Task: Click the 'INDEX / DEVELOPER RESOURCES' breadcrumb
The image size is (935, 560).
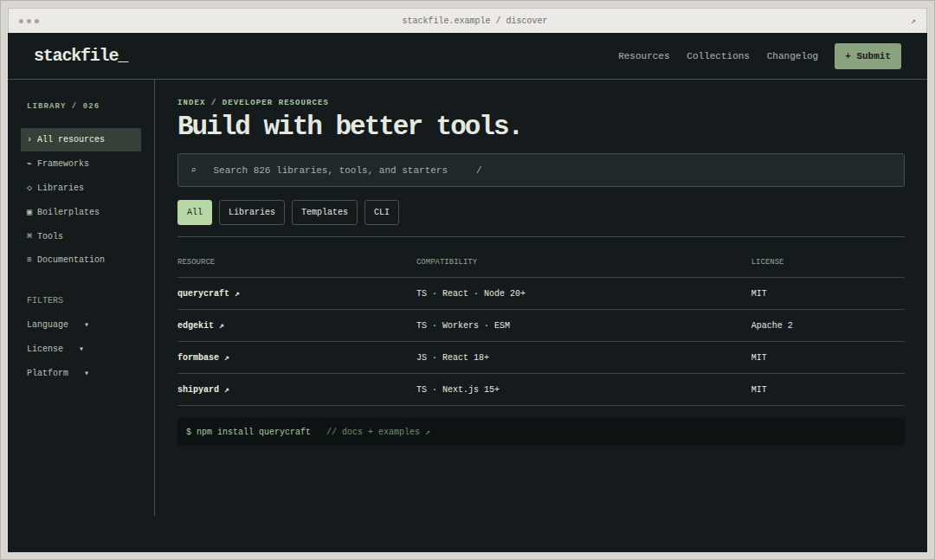Action: (x=253, y=103)
